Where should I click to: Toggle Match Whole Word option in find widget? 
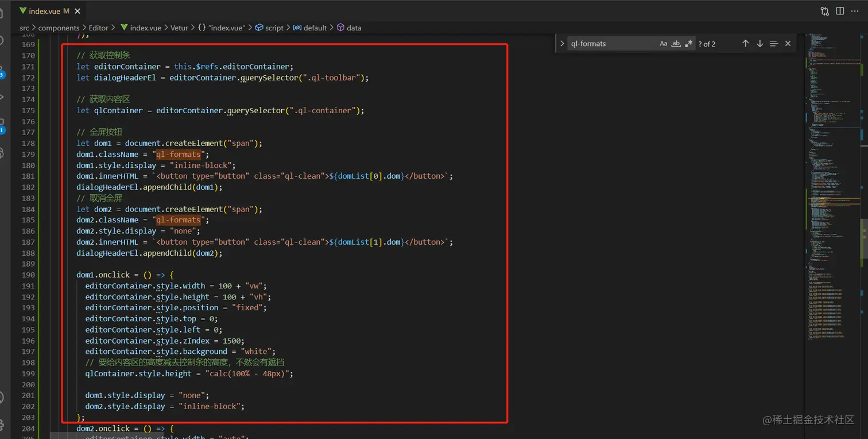click(x=676, y=44)
